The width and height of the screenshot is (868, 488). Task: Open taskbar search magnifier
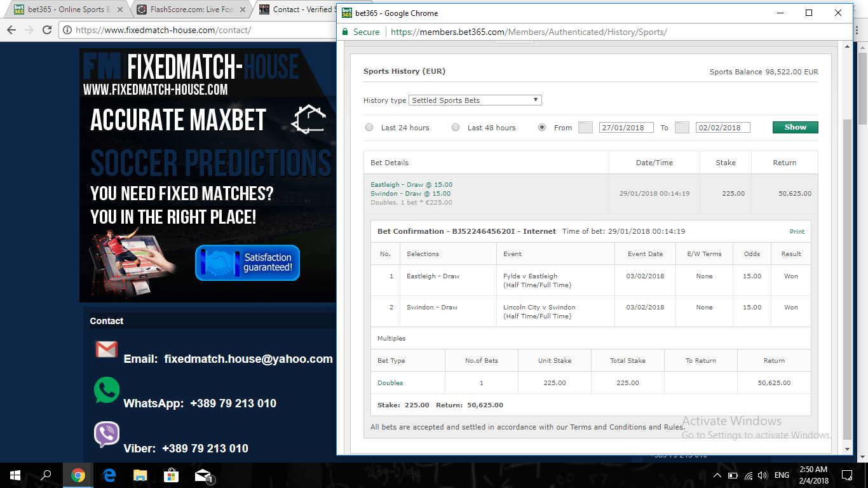point(46,475)
